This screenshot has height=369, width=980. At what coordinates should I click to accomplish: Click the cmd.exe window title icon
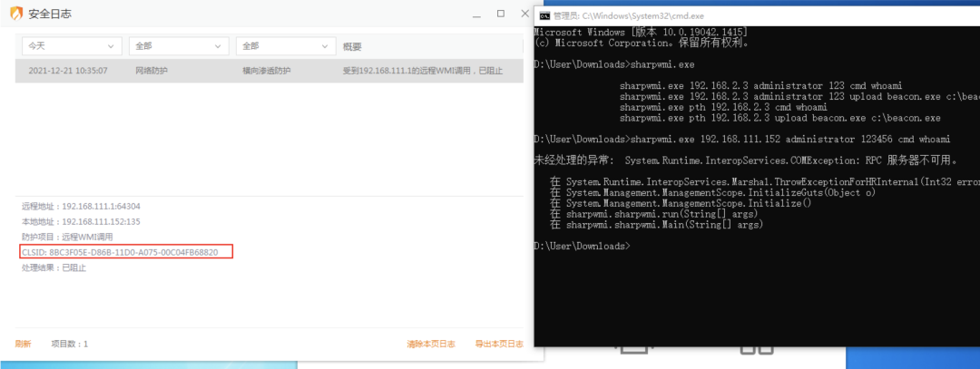(x=544, y=16)
